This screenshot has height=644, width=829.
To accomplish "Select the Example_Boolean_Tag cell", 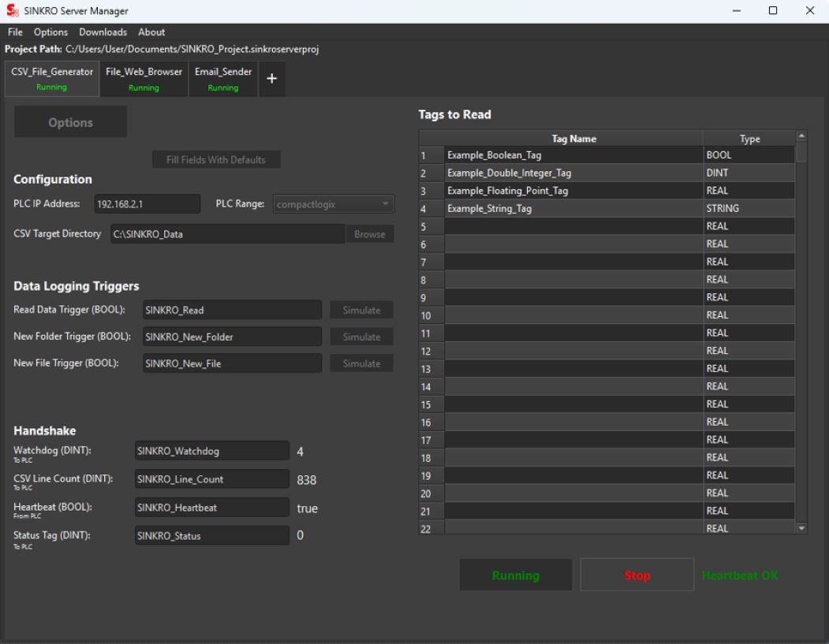I will pos(573,156).
